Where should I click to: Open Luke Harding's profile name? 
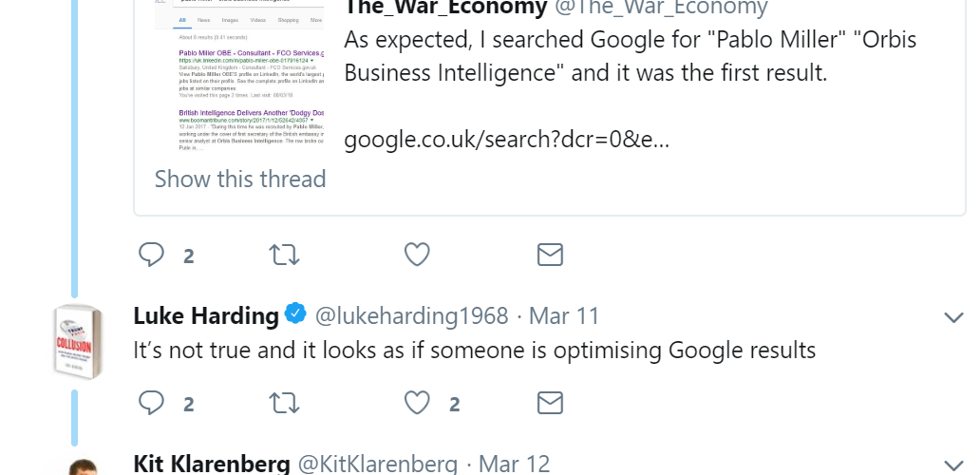[206, 315]
